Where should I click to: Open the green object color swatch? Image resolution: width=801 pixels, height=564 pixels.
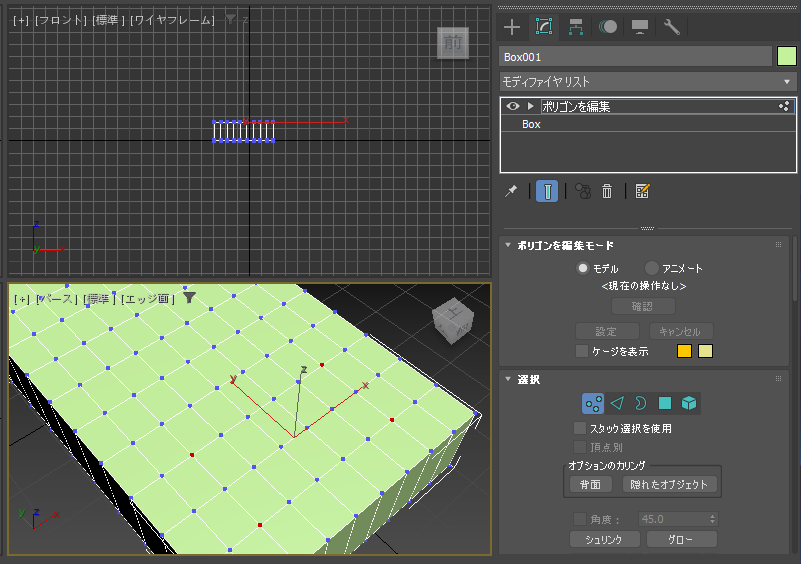[x=787, y=56]
